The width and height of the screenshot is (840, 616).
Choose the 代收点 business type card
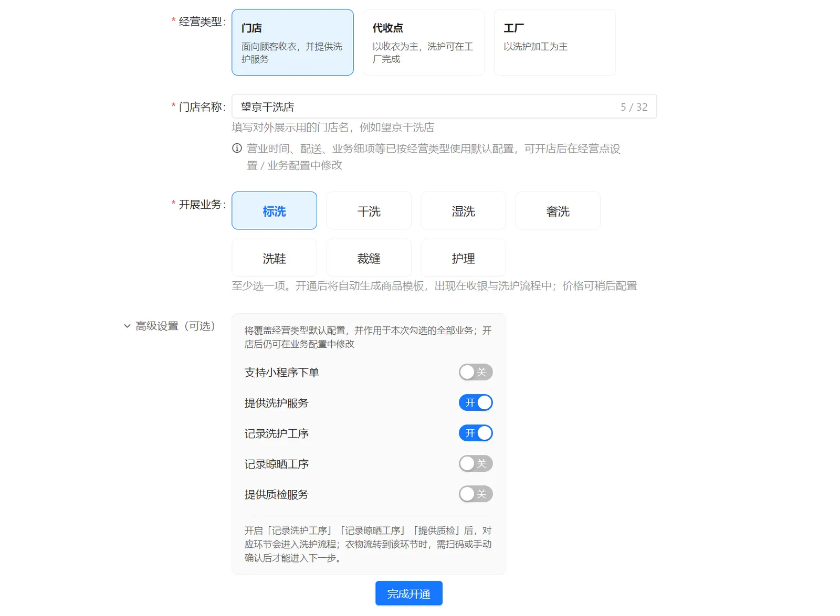tap(424, 42)
